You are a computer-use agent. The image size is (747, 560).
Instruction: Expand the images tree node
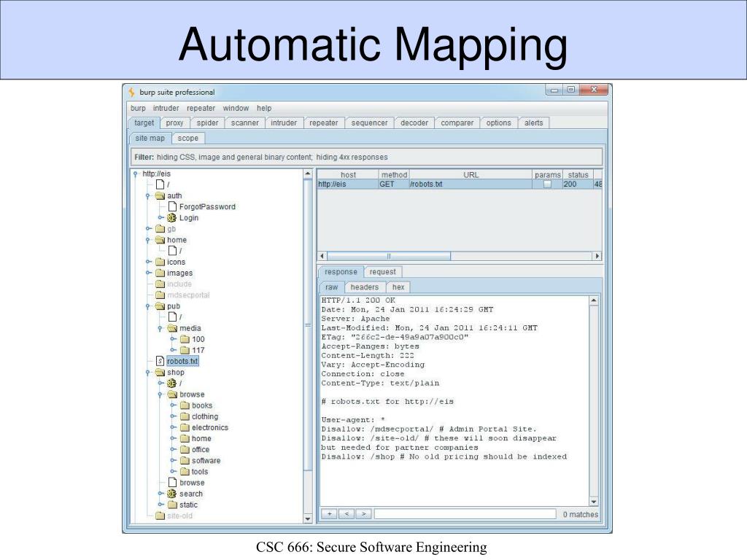148,273
